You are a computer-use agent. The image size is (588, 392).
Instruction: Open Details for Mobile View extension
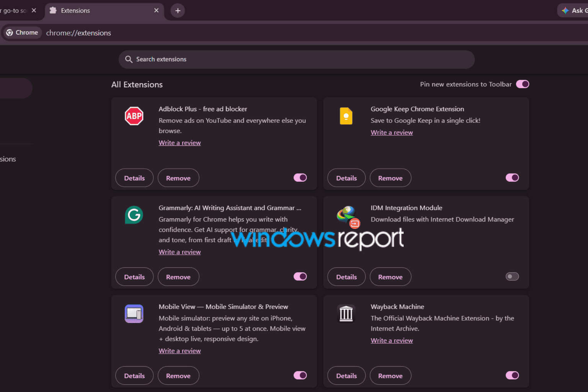134,376
